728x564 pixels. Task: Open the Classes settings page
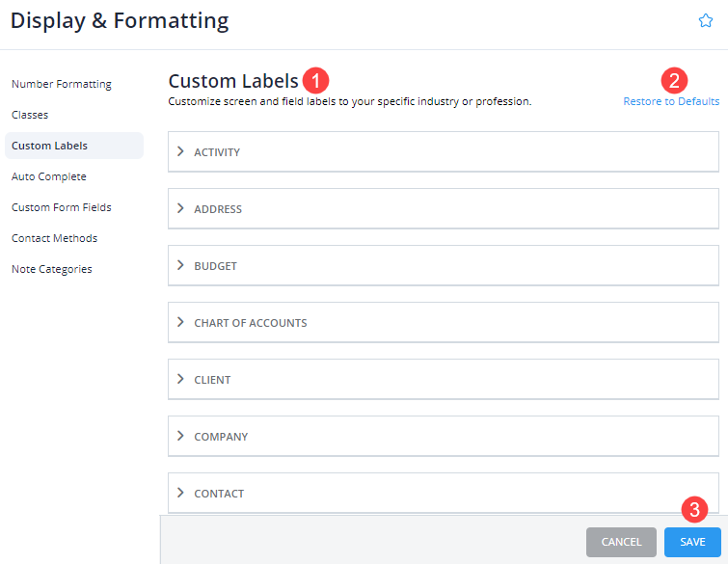(30, 115)
